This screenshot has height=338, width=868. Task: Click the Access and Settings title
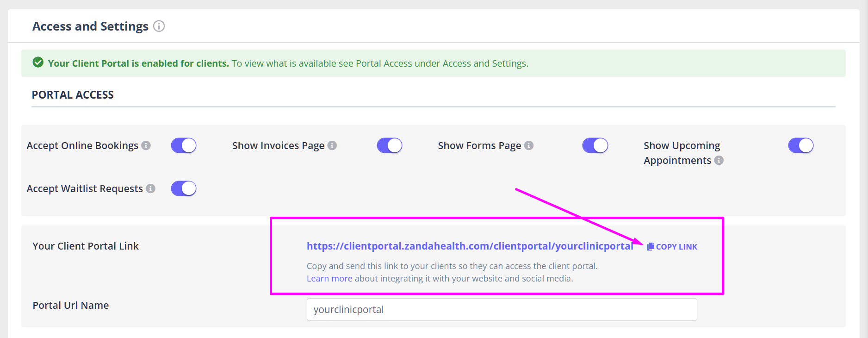coord(90,26)
